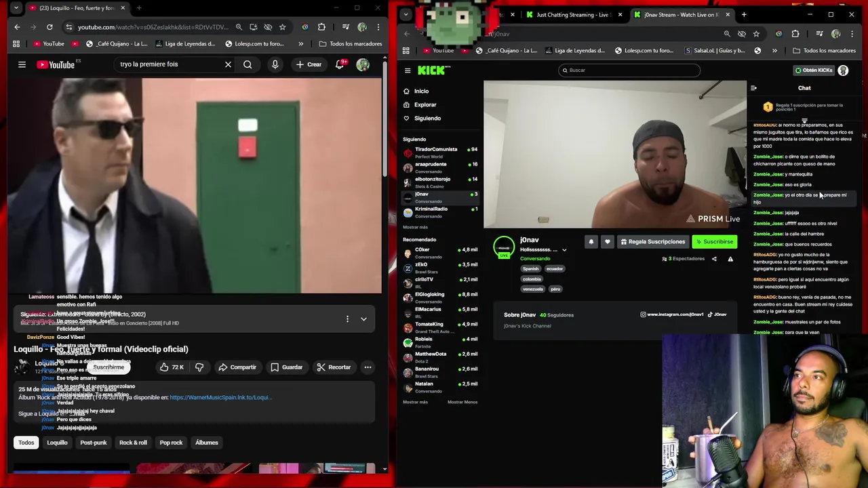Screen dimensions: 868x488
Task: Open Explorar in Kick sidebar
Action: click(425, 105)
